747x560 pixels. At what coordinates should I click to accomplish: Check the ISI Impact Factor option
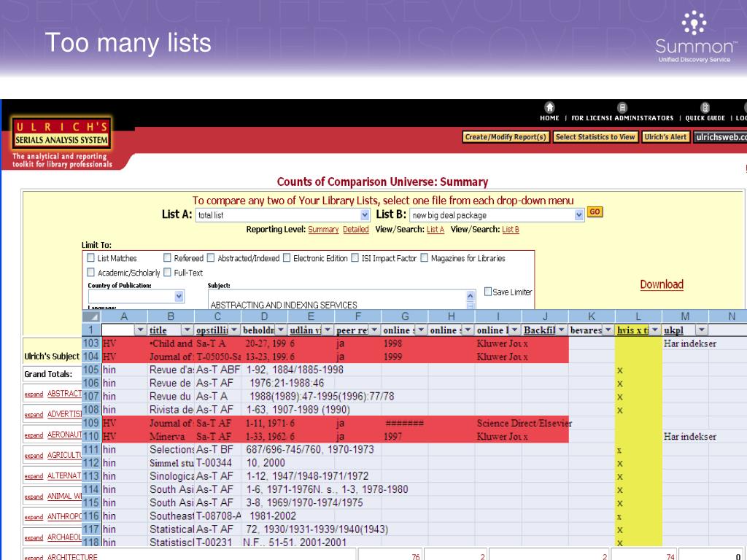(355, 257)
